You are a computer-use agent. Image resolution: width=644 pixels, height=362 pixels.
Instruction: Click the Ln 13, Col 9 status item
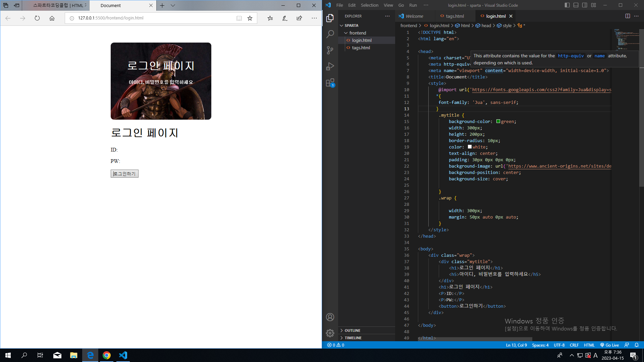[516, 345]
